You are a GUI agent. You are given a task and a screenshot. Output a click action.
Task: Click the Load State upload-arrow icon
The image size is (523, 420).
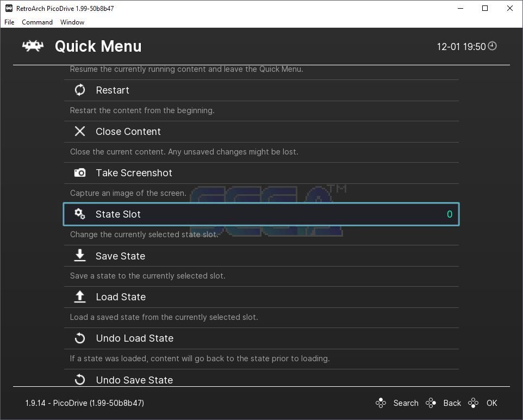[x=80, y=297]
